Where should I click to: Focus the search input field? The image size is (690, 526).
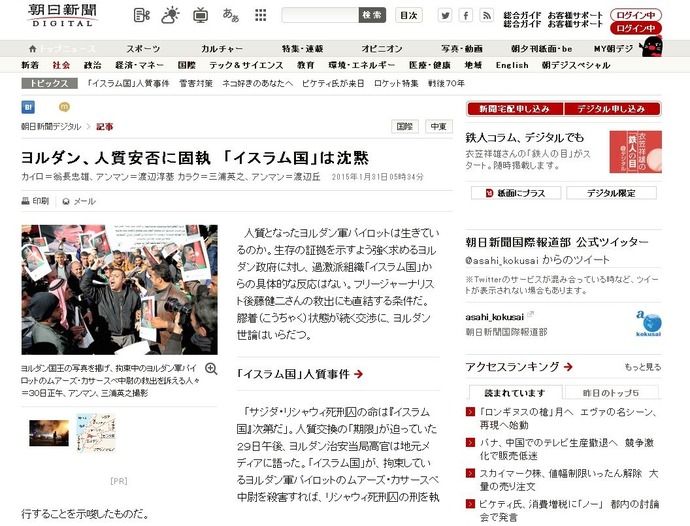click(x=320, y=15)
